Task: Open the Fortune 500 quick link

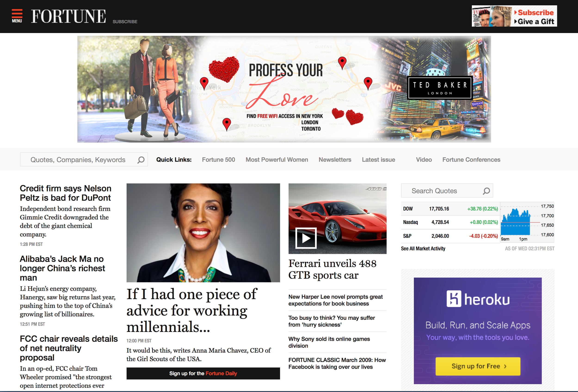Action: (x=218, y=159)
